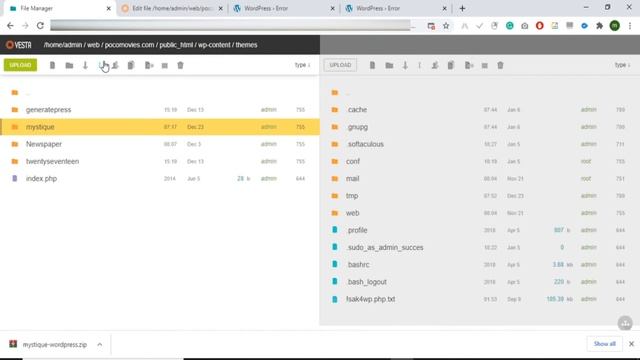Select the mail folder
This screenshot has height=360, width=640.
coord(480,178)
